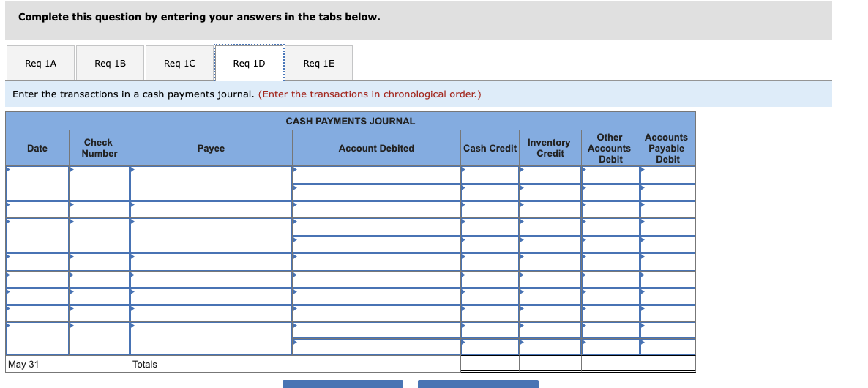The image size is (868, 388).
Task: Click the Other Accounts Debit total in Totals row
Action: [x=610, y=364]
